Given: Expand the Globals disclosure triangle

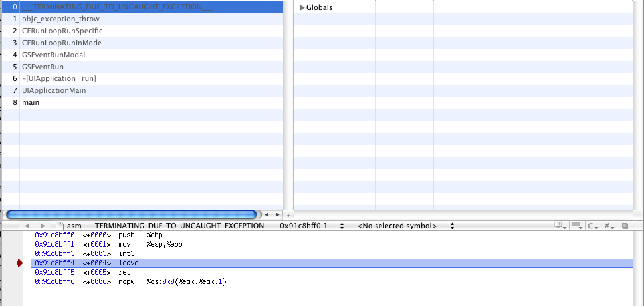Looking at the screenshot, I should (302, 7).
